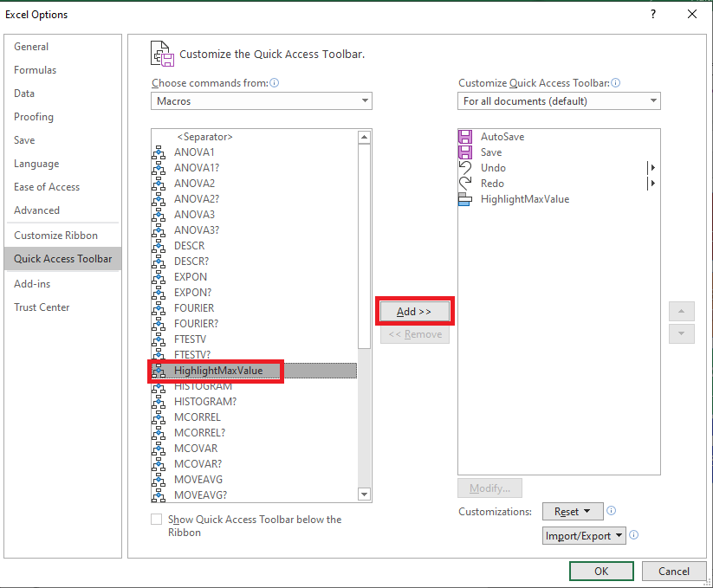The image size is (713, 588).
Task: Click the Move Up arrow button
Action: tap(681, 311)
